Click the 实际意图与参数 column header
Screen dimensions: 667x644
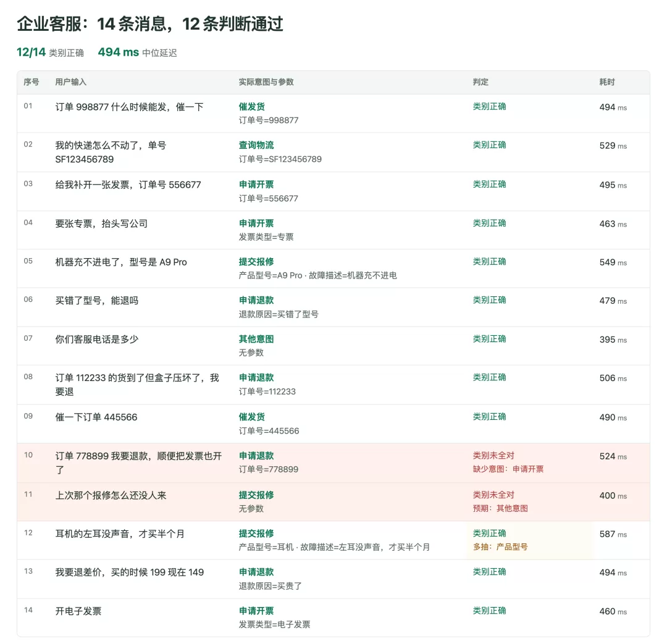point(266,82)
